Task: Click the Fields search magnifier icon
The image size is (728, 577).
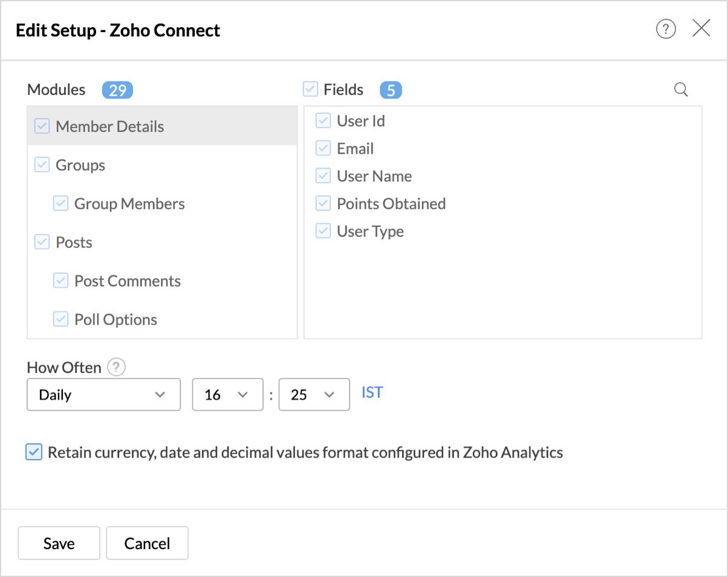Action: (x=681, y=90)
